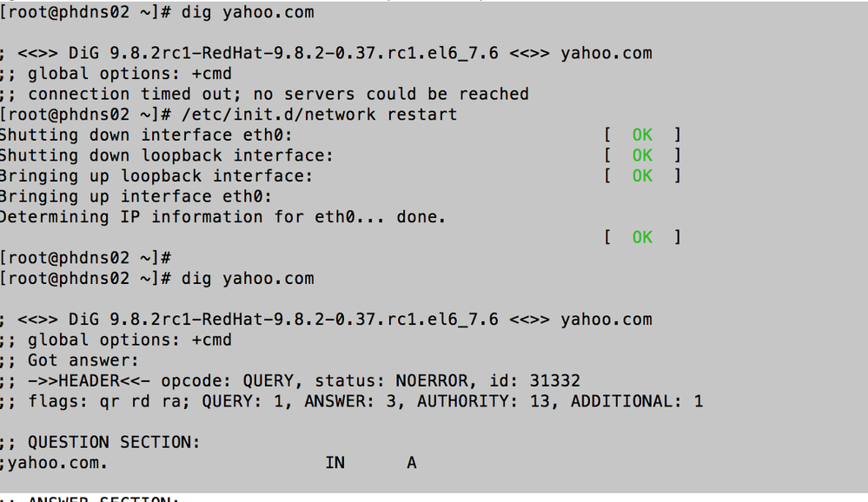Click the query id 31332
The image size is (868, 502).
pyautogui.click(x=554, y=380)
